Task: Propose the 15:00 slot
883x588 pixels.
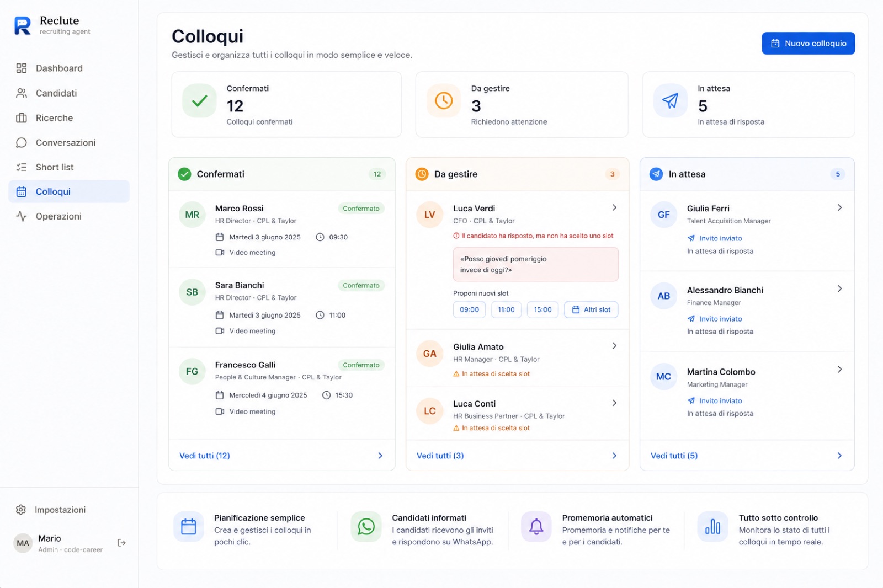Action: pyautogui.click(x=542, y=310)
